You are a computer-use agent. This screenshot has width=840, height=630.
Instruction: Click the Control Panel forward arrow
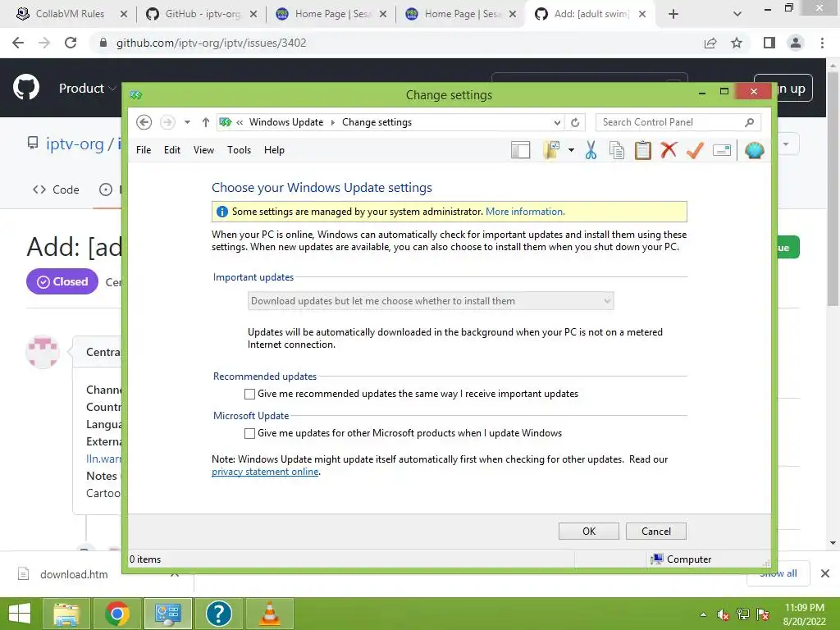[x=167, y=122]
